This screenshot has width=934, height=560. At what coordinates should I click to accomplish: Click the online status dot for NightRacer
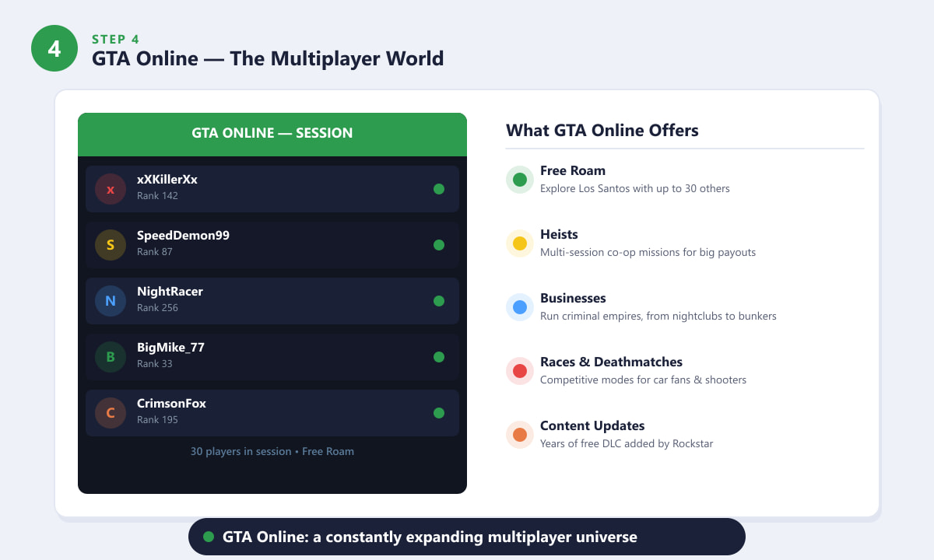tap(439, 301)
